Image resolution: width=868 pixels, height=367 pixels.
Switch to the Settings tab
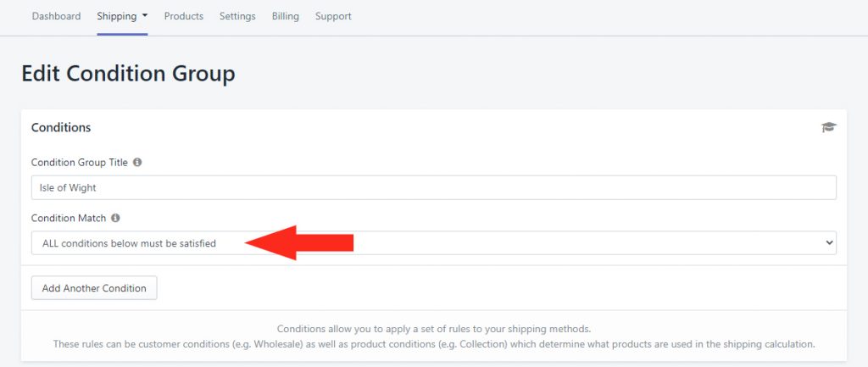point(237,16)
